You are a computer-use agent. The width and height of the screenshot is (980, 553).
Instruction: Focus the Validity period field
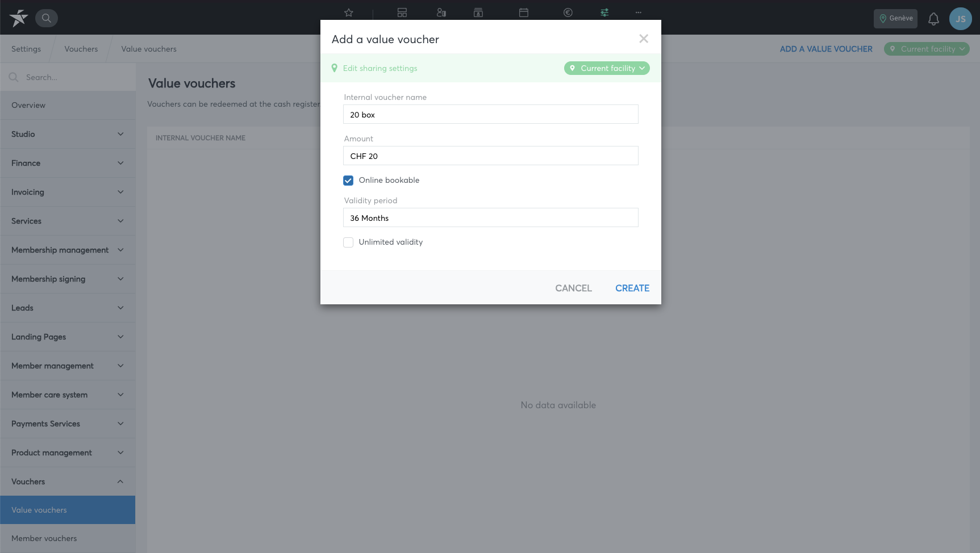(491, 217)
